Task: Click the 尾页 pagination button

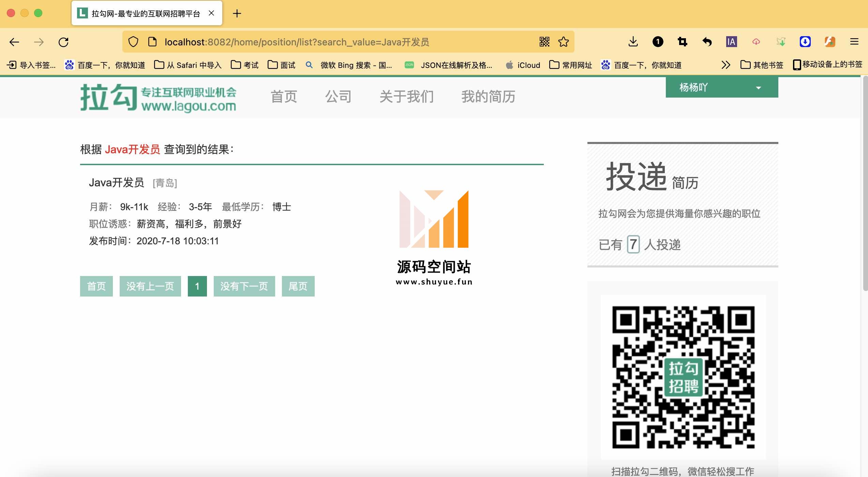Action: point(298,286)
